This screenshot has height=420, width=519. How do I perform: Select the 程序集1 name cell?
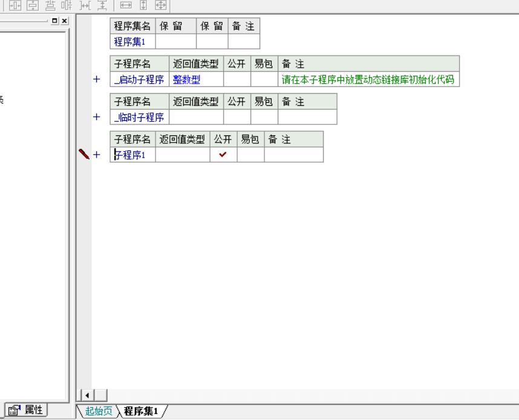pyautogui.click(x=132, y=41)
